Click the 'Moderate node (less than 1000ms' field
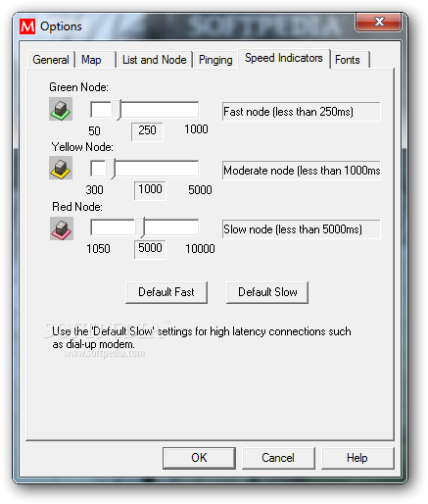Screen dimensions: 428x504 pos(301,170)
